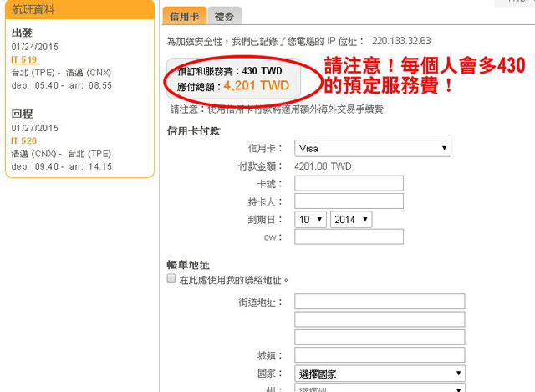Click the first 街道地址 input line

[x=380, y=302]
